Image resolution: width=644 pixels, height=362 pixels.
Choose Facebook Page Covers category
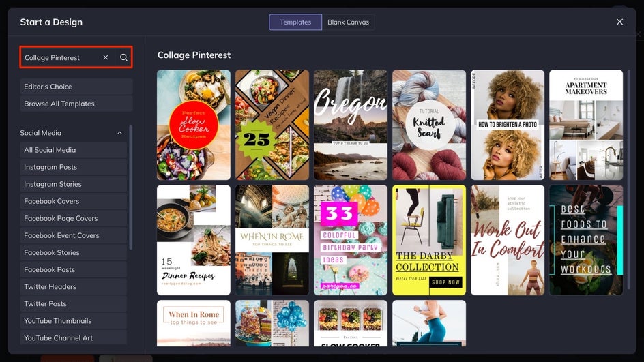[74, 218]
